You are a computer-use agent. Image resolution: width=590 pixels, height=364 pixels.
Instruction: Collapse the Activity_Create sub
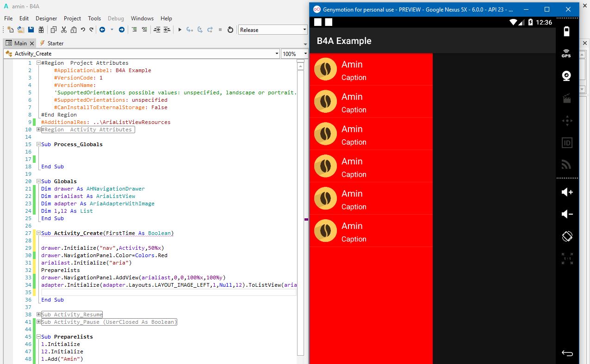(x=38, y=233)
